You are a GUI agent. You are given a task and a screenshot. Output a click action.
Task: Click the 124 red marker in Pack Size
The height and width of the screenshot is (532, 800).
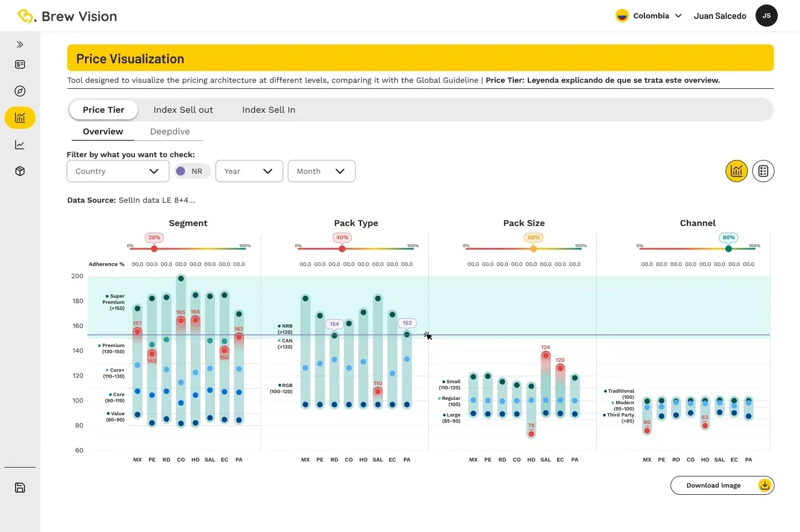(546, 355)
